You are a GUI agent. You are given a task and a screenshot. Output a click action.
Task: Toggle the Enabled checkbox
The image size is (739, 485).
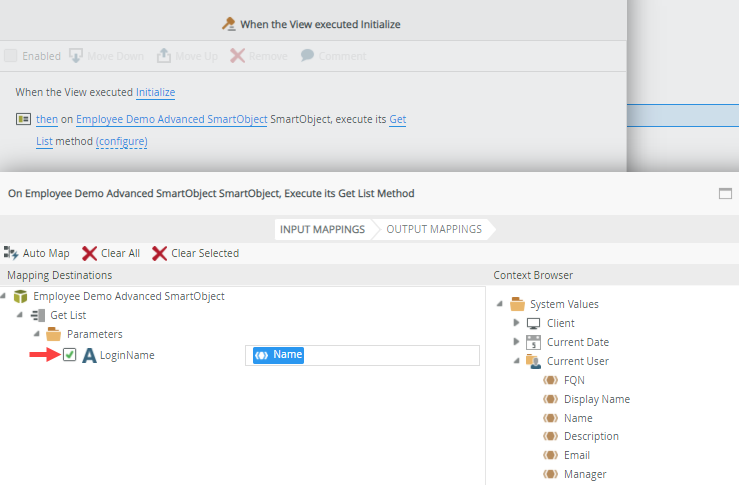point(10,56)
